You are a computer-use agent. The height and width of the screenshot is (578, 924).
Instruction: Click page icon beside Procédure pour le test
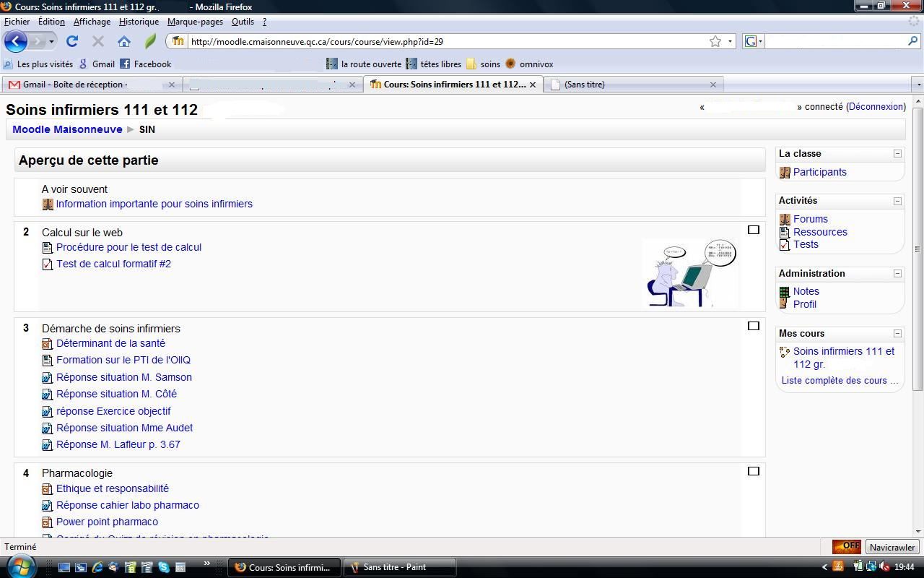tap(48, 248)
